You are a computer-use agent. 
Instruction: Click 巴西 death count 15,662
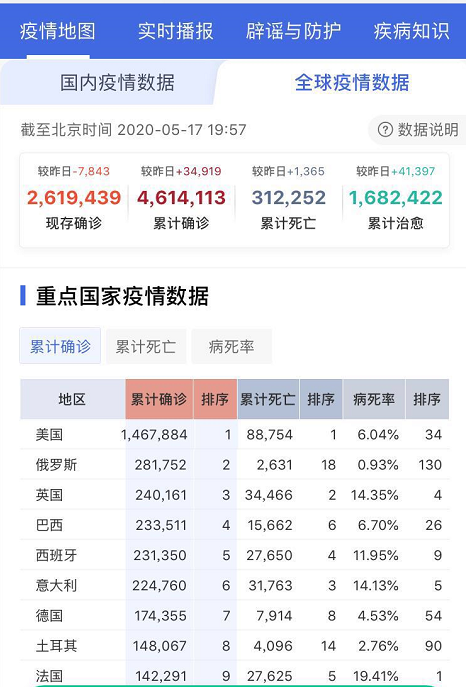[270, 525]
